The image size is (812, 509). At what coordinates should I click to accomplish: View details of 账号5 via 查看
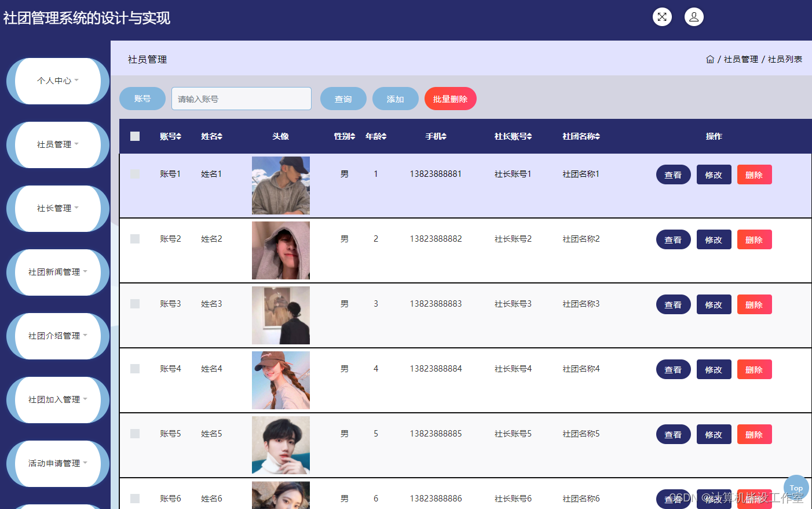click(x=674, y=434)
